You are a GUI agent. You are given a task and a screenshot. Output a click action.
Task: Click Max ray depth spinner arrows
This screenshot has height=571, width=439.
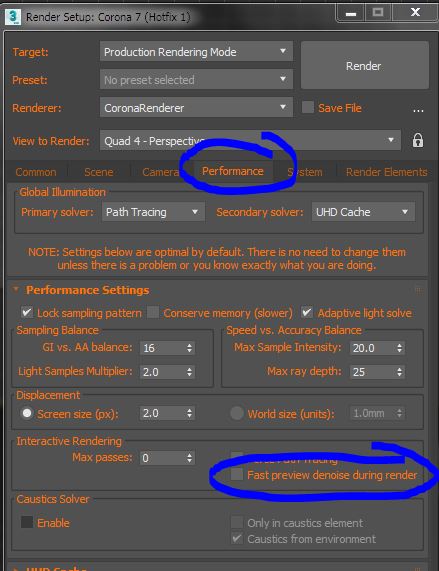tap(399, 372)
